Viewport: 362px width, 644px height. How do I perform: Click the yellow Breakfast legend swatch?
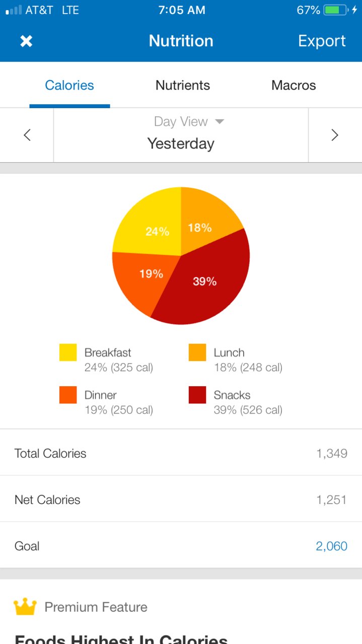point(68,352)
